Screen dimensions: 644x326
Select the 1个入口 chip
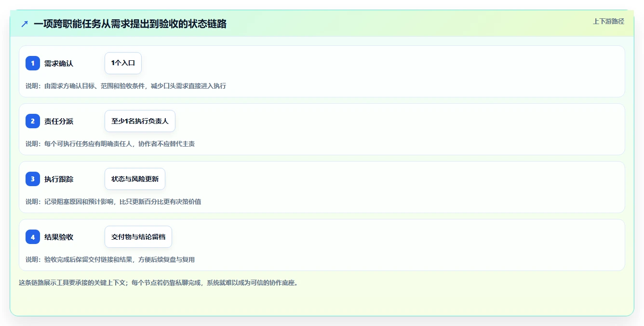click(123, 63)
